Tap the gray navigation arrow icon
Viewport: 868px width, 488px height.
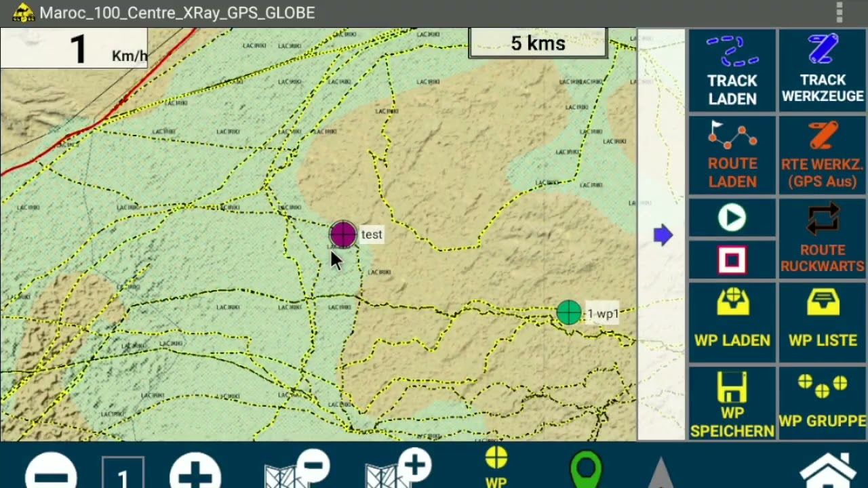[x=660, y=472]
